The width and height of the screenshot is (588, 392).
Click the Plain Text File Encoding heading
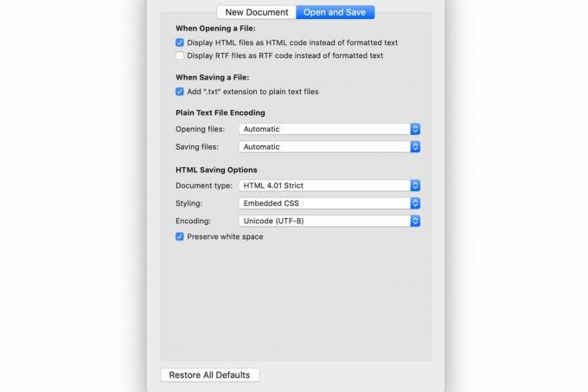tap(220, 112)
